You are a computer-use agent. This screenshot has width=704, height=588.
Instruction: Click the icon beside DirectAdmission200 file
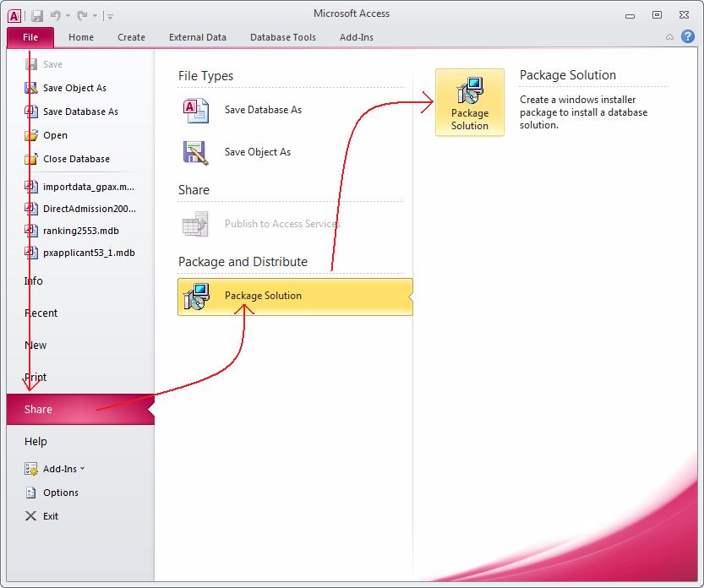pos(31,209)
